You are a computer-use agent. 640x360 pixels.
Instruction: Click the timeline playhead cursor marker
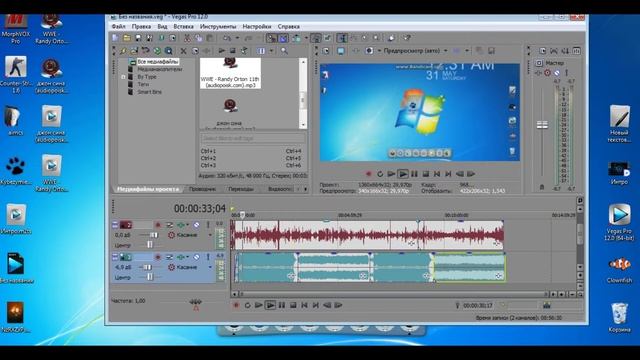point(242,215)
